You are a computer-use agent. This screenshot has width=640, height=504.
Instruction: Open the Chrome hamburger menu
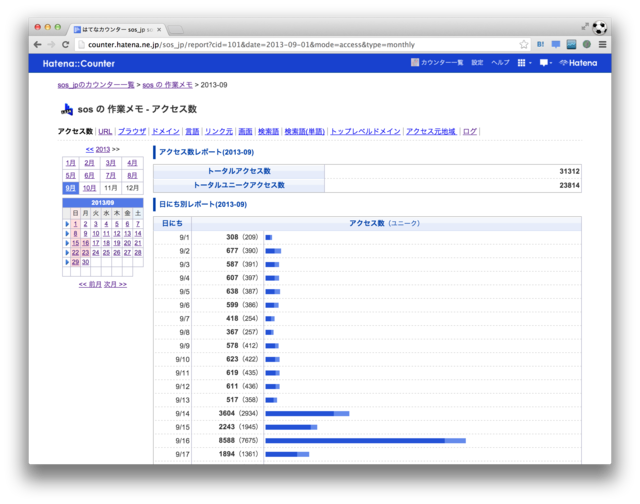pyautogui.click(x=602, y=44)
